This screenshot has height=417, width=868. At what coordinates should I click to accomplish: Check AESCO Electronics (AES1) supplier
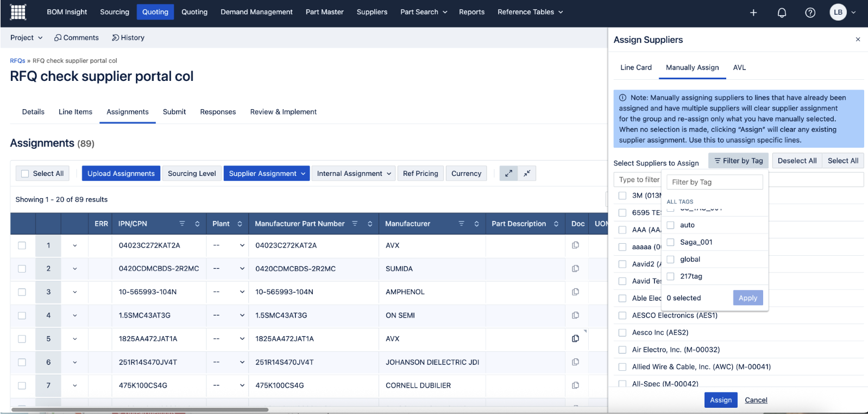(x=622, y=315)
